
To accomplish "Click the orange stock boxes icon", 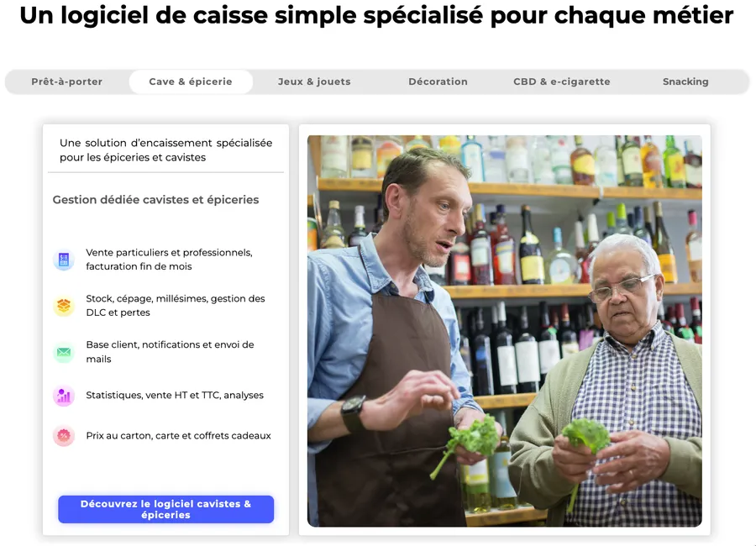I will point(64,306).
